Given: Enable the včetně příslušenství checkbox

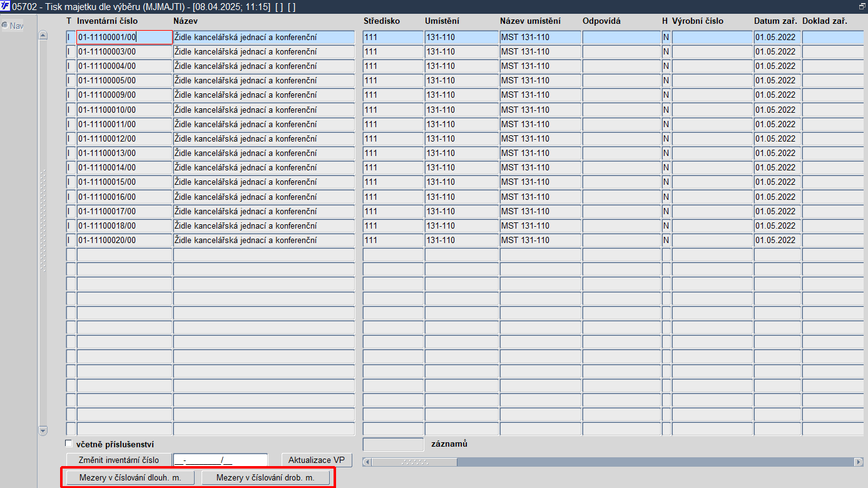Looking at the screenshot, I should pos(69,444).
